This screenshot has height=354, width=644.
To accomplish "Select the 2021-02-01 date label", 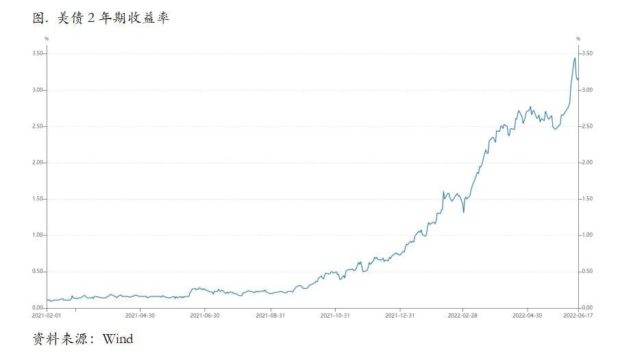I will click(47, 316).
